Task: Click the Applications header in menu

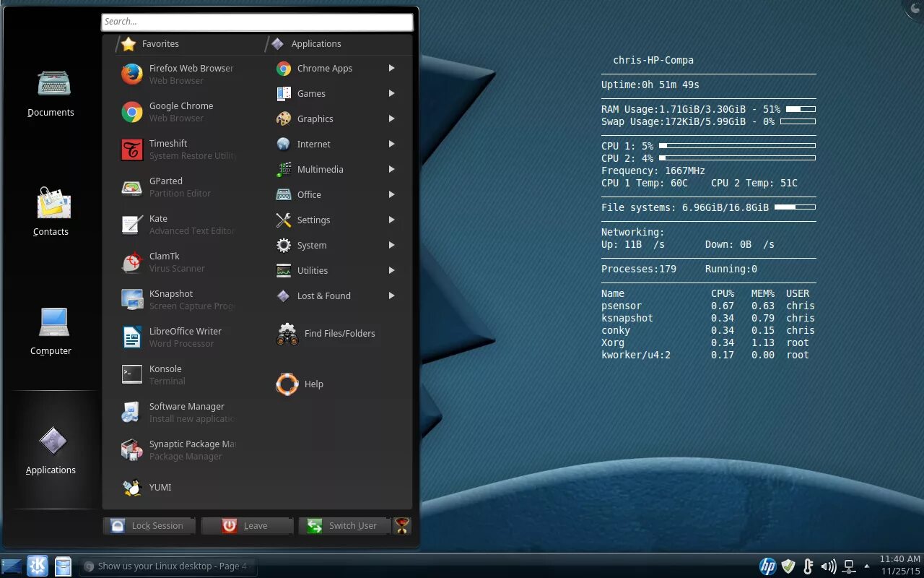Action: [x=306, y=43]
